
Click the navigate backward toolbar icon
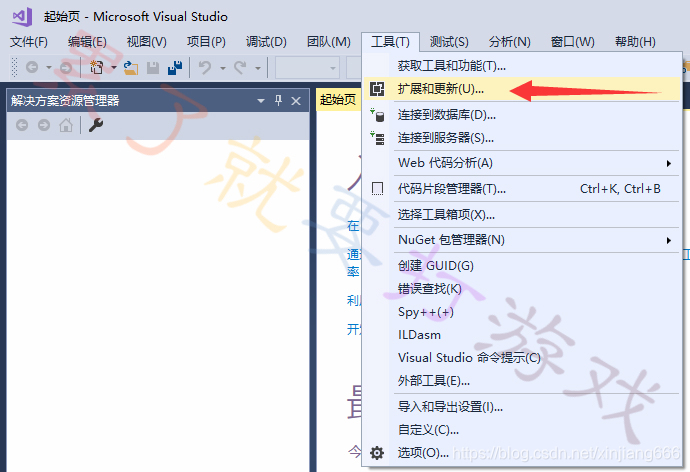point(32,67)
